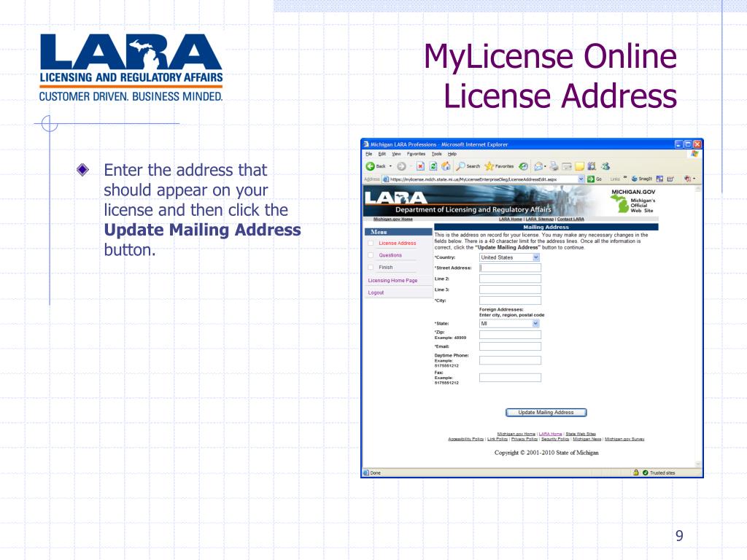Click into the Street Address field
This screenshot has height=560, width=747.
[x=510, y=268]
